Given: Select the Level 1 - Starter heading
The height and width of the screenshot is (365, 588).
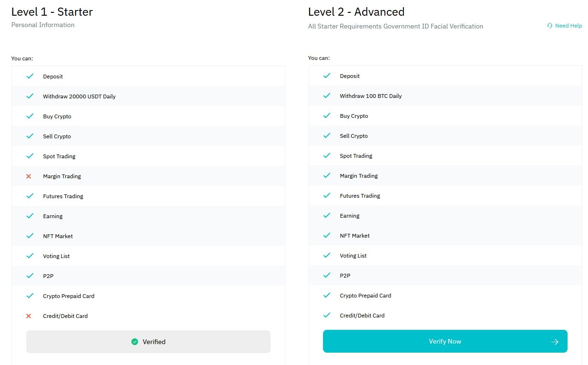Looking at the screenshot, I should 52,12.
